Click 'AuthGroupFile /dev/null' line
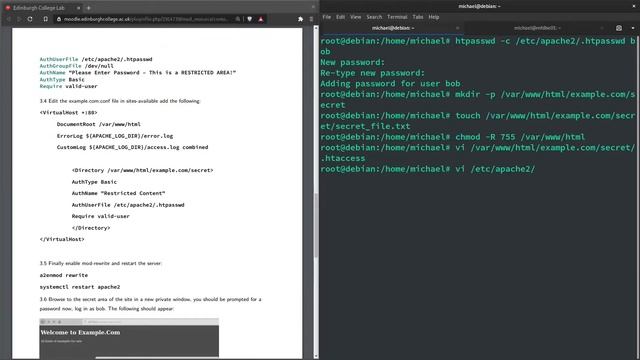 click(x=76, y=66)
